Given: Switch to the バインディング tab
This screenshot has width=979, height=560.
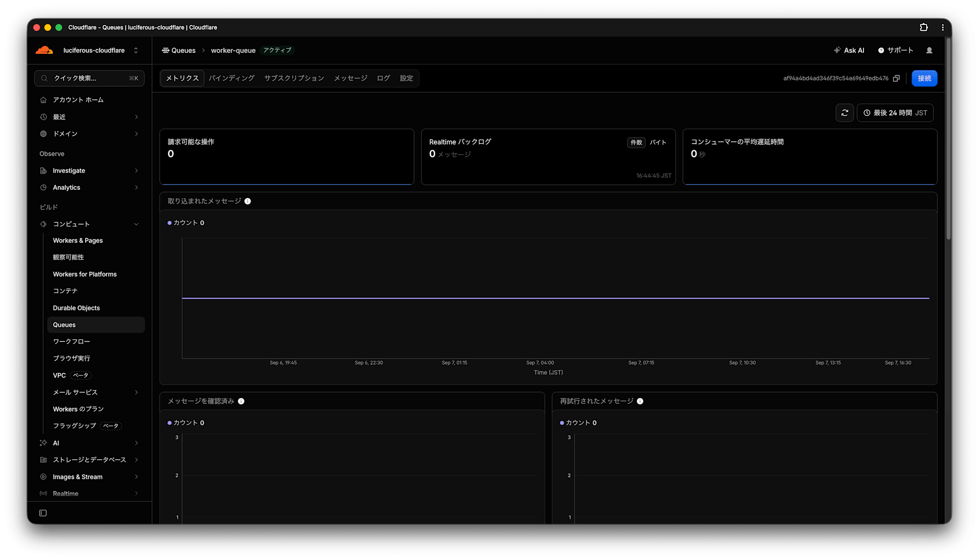Looking at the screenshot, I should tap(232, 78).
